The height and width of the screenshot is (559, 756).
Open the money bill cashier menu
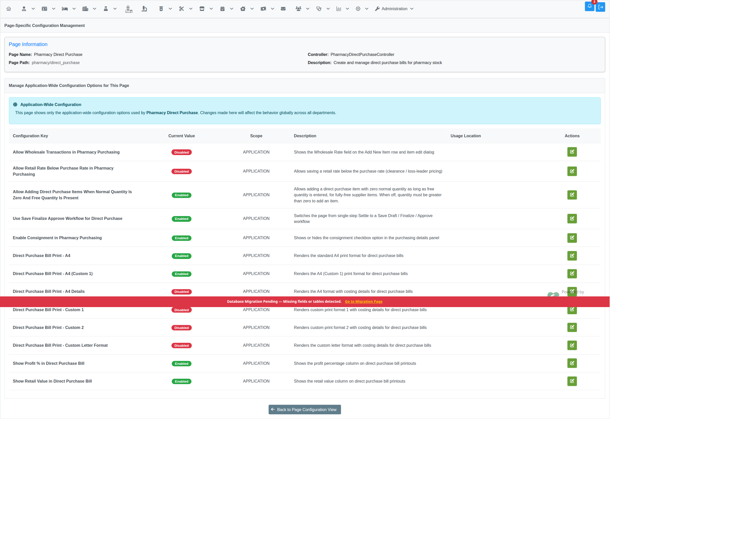263,9
